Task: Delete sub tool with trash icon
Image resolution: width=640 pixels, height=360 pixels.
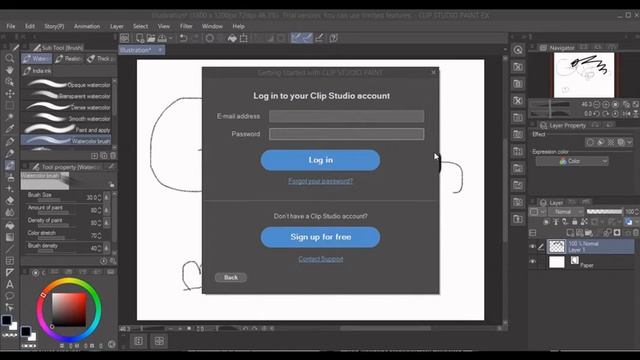Action: (113, 156)
